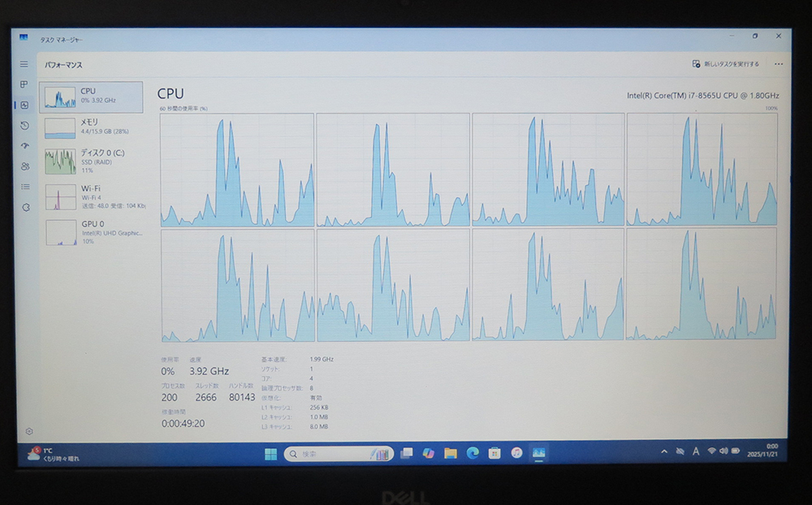Click the taskbar search box

click(x=339, y=454)
